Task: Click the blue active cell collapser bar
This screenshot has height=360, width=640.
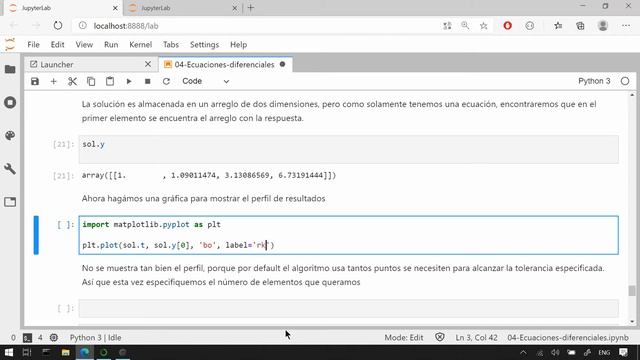Action: (36, 235)
